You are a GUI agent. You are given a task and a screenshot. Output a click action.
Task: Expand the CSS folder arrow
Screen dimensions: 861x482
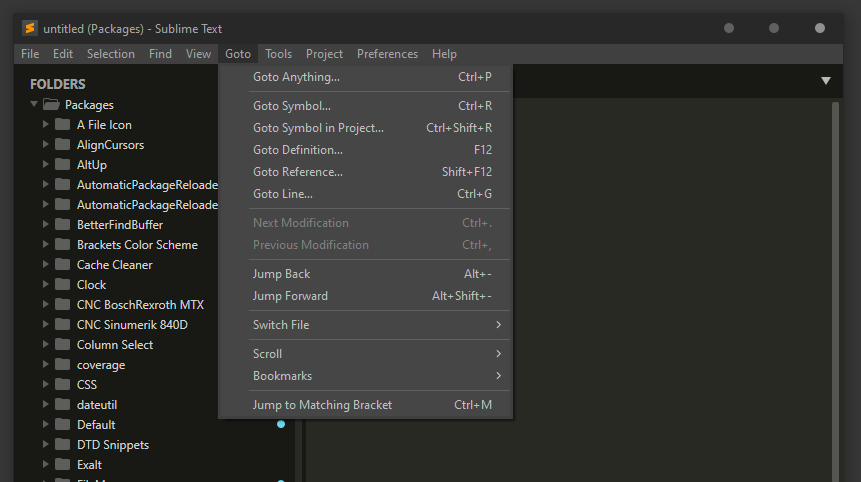tap(46, 384)
